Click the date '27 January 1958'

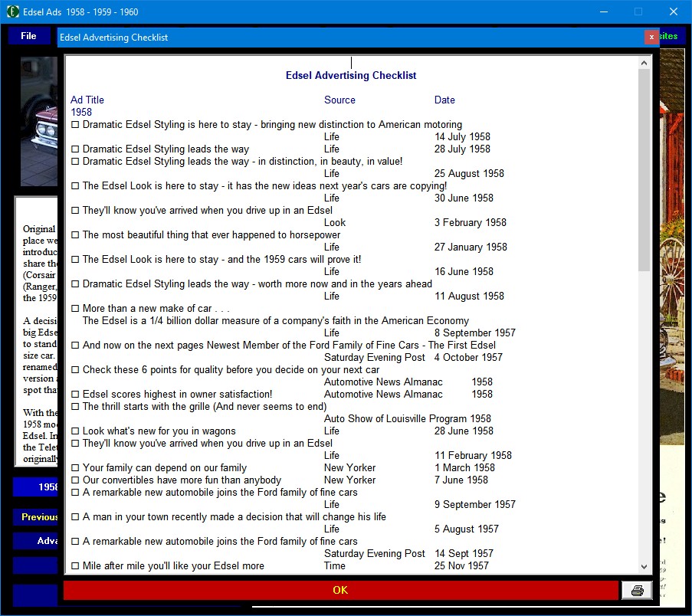click(471, 247)
